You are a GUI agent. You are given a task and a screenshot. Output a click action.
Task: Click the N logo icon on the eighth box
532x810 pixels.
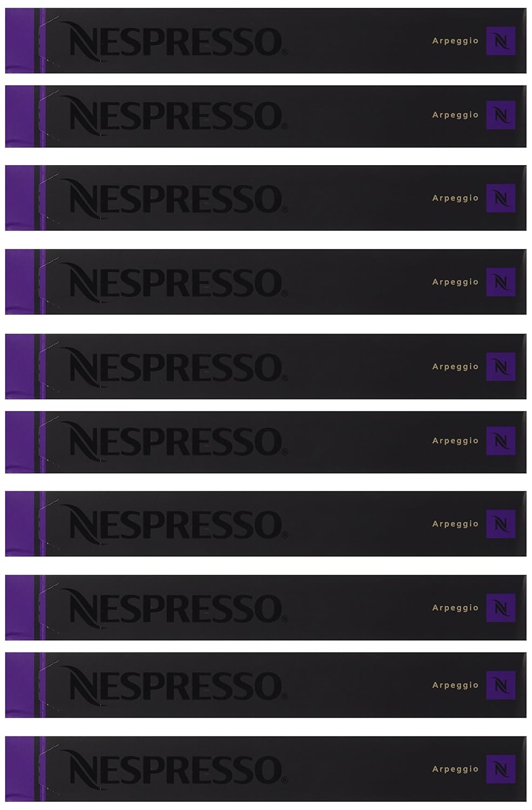click(x=501, y=608)
